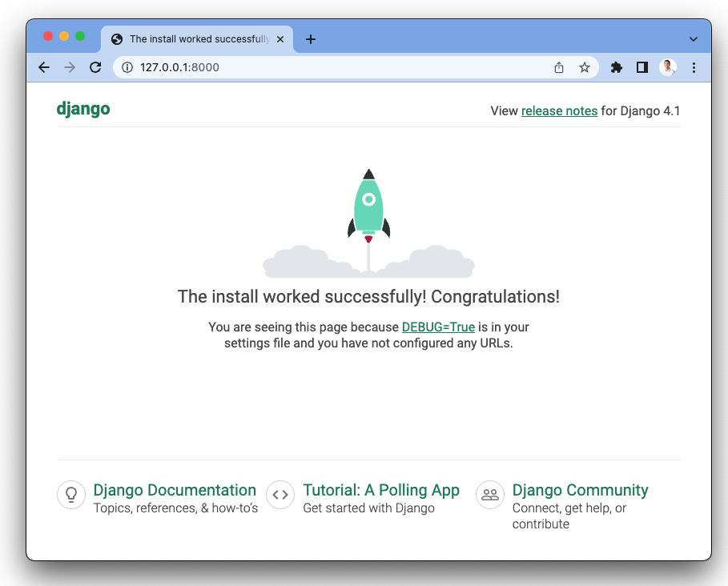Expand the tab search chevron
Screen dimensions: 728x586
pyautogui.click(x=694, y=39)
